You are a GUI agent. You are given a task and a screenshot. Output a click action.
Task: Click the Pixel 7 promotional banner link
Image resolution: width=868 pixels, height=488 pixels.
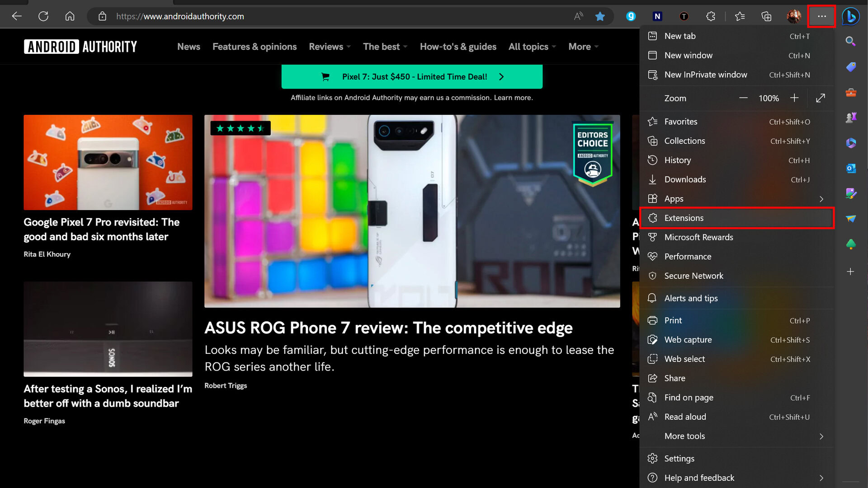[412, 76]
